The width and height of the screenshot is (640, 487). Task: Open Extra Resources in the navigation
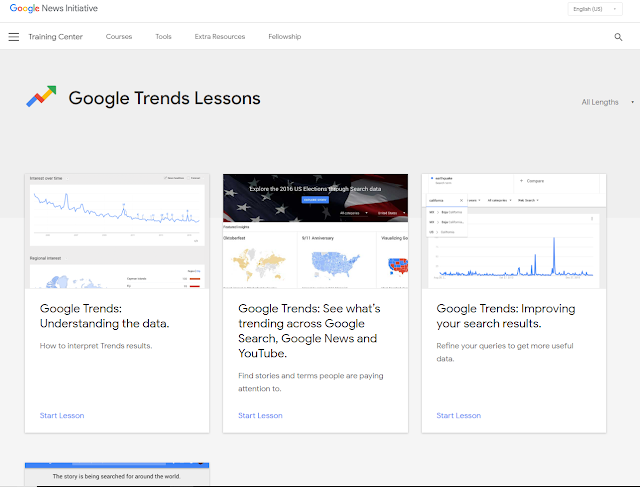click(x=220, y=36)
